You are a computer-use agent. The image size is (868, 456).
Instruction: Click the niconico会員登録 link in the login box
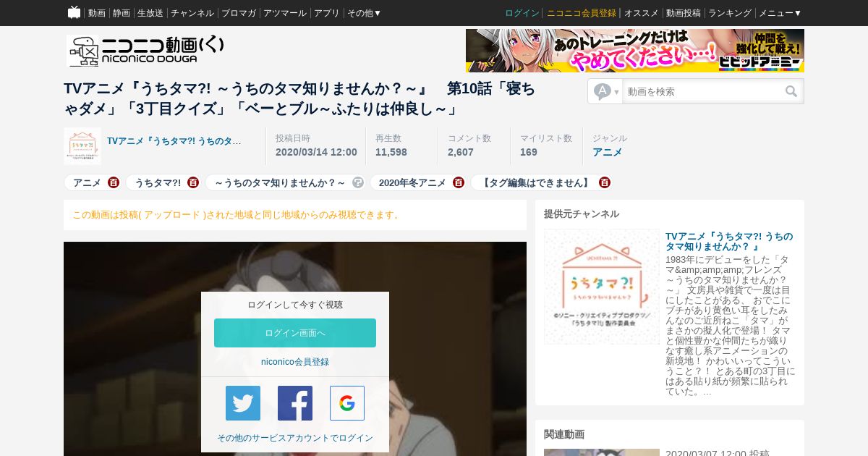point(295,362)
